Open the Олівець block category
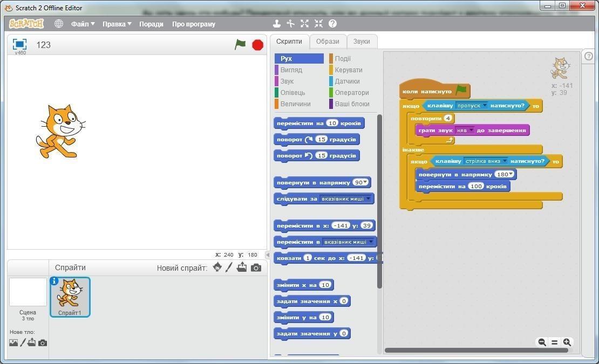599x364 pixels. (292, 93)
